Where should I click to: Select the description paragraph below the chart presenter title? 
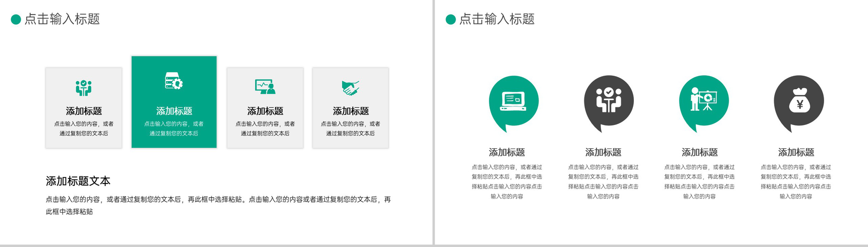(x=700, y=181)
